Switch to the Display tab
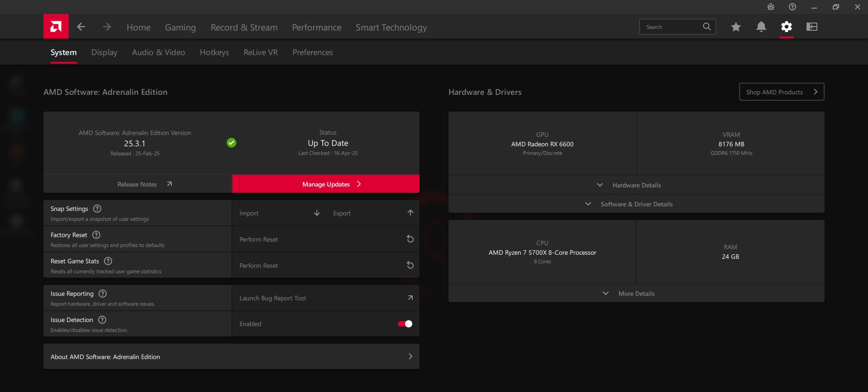This screenshot has width=868, height=392. [104, 52]
